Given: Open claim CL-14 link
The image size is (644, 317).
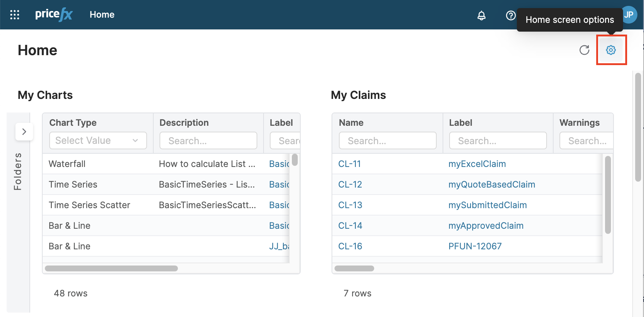Looking at the screenshot, I should 350,226.
